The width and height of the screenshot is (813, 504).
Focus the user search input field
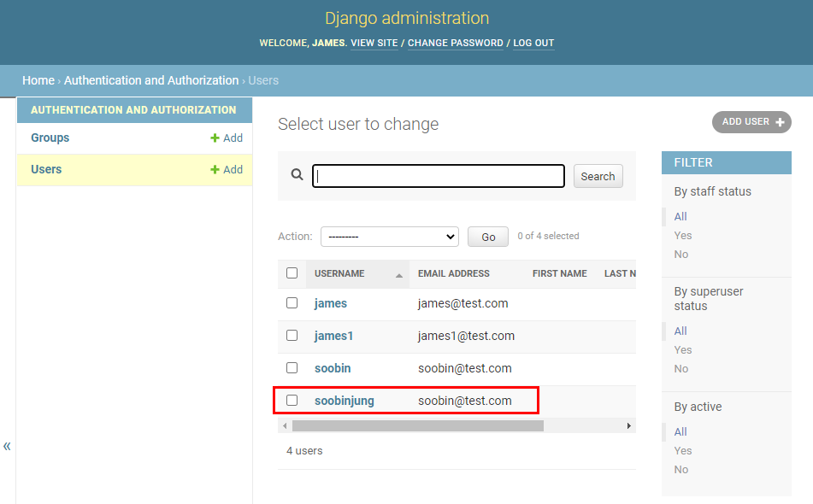click(x=439, y=176)
